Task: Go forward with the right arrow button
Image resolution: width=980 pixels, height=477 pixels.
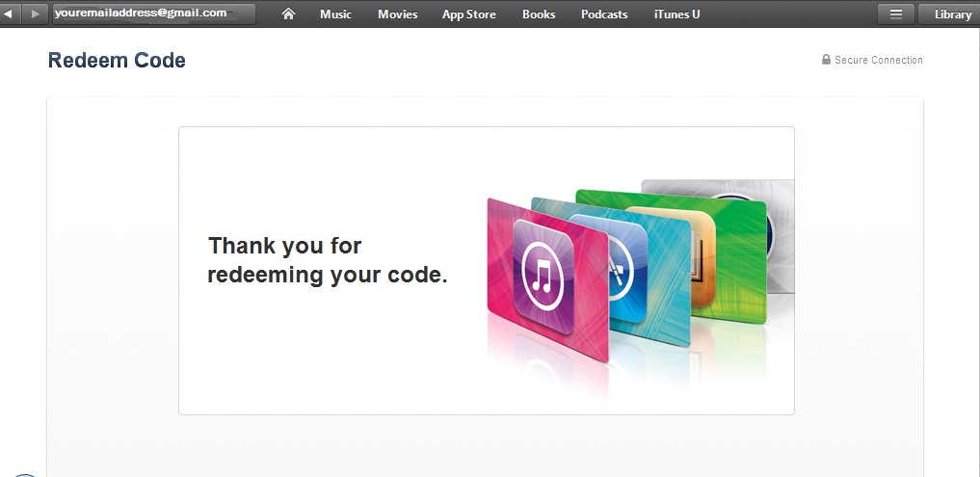Action: 35,13
